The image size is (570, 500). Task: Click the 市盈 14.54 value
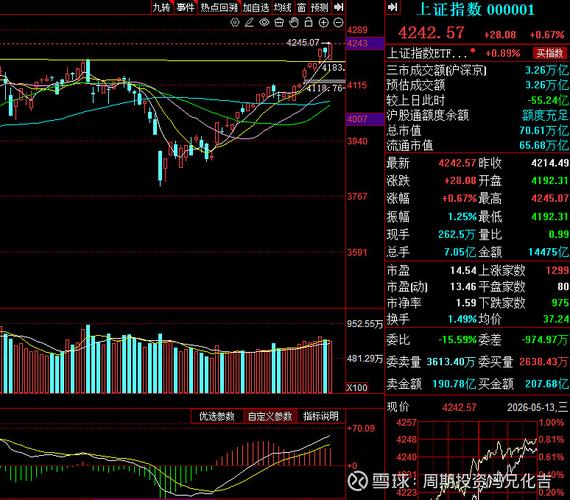click(x=463, y=270)
